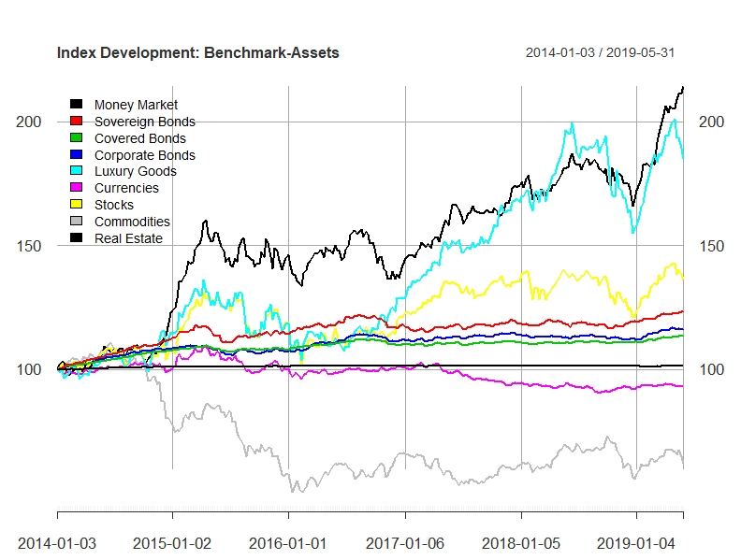Click the black Real Estate legend swatch

[76, 238]
